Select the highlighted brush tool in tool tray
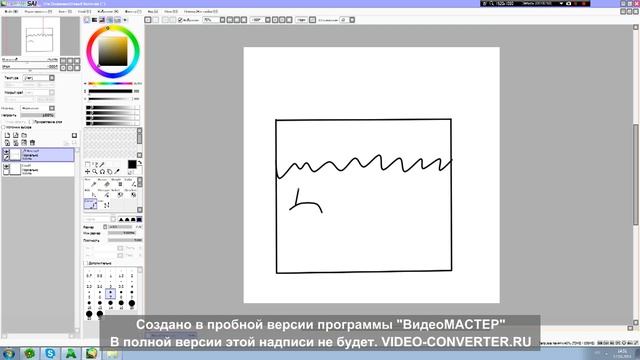Image resolution: width=640 pixels, height=360 pixels. pyautogui.click(x=90, y=204)
